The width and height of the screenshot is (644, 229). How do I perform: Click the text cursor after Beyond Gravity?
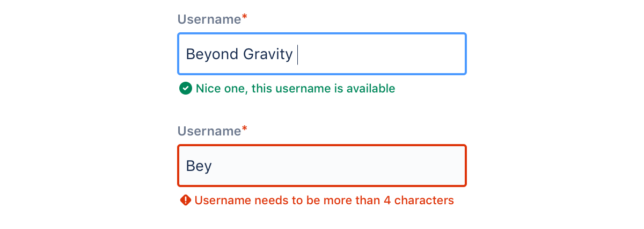(x=297, y=54)
